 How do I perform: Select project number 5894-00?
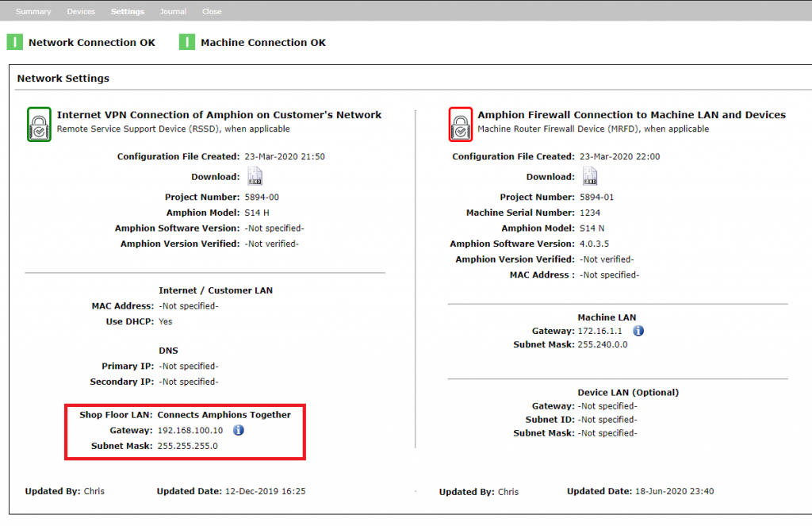262,197
